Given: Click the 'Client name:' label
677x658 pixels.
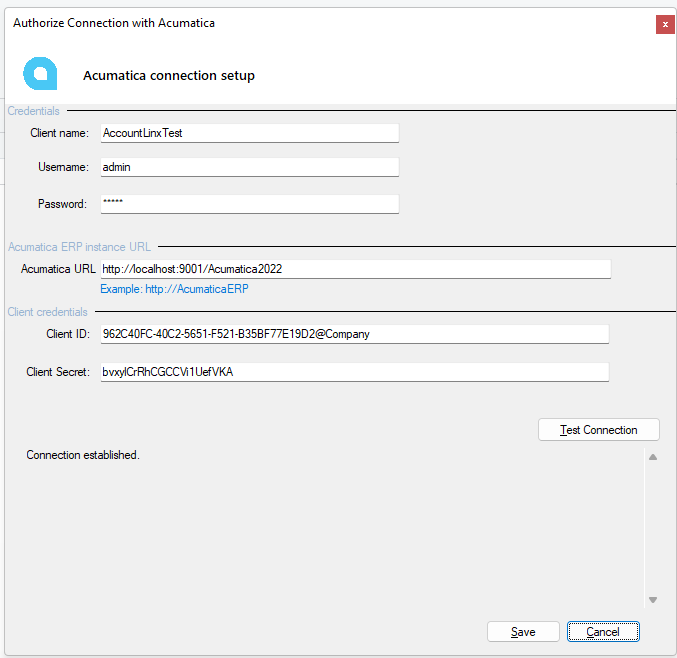Looking at the screenshot, I should coord(60,133).
